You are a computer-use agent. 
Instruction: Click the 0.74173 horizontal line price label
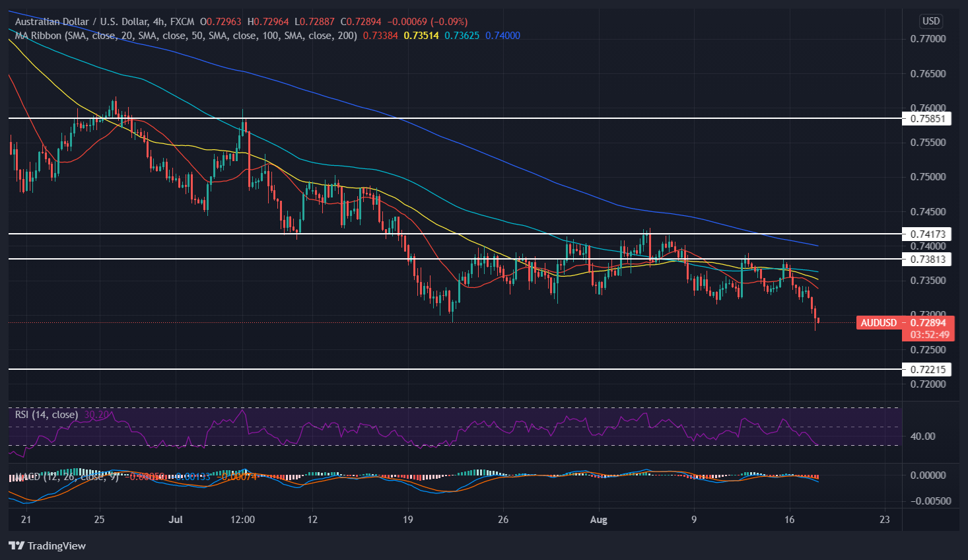click(x=928, y=234)
